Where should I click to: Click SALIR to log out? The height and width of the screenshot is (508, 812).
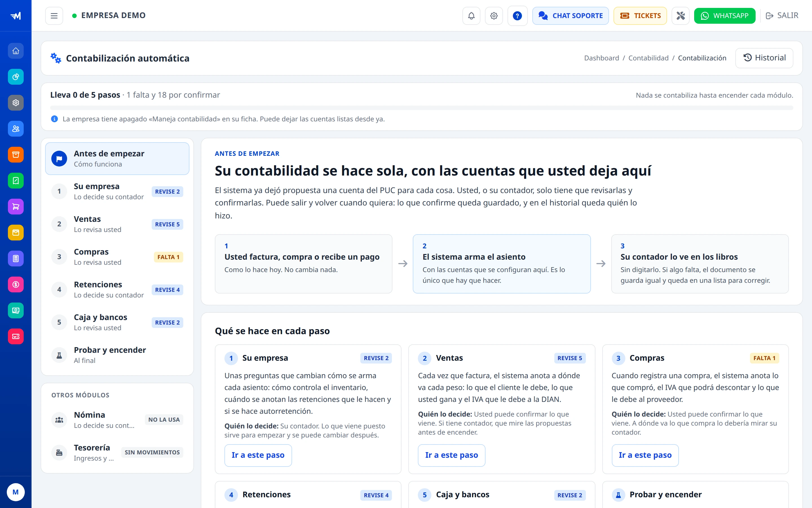point(782,16)
